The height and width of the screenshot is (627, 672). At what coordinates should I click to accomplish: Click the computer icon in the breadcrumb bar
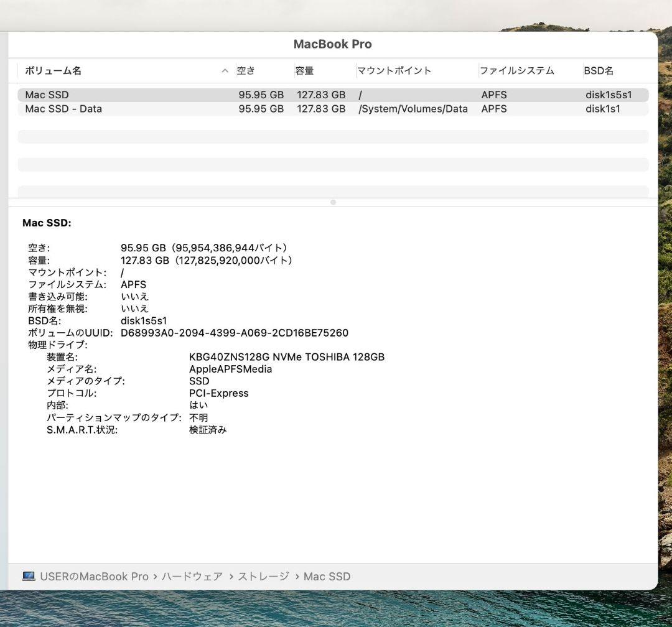pos(29,576)
